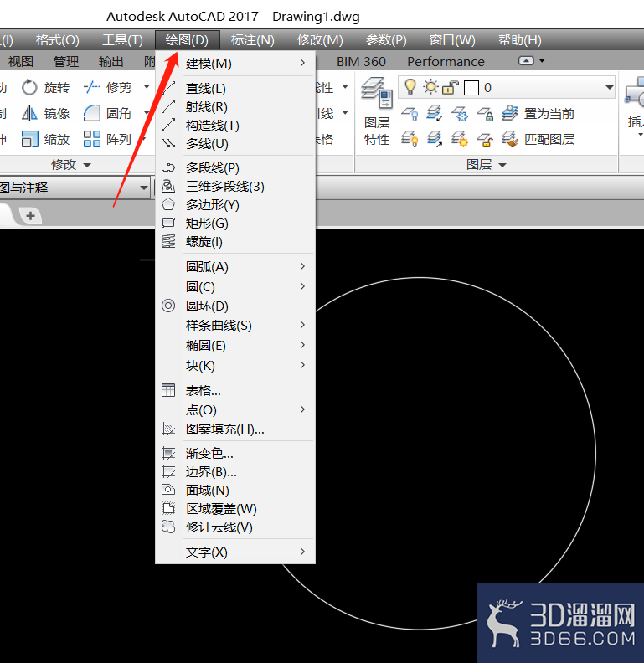The width and height of the screenshot is (644, 663).
Task: Open the layer name dropdown list
Action: (x=610, y=88)
